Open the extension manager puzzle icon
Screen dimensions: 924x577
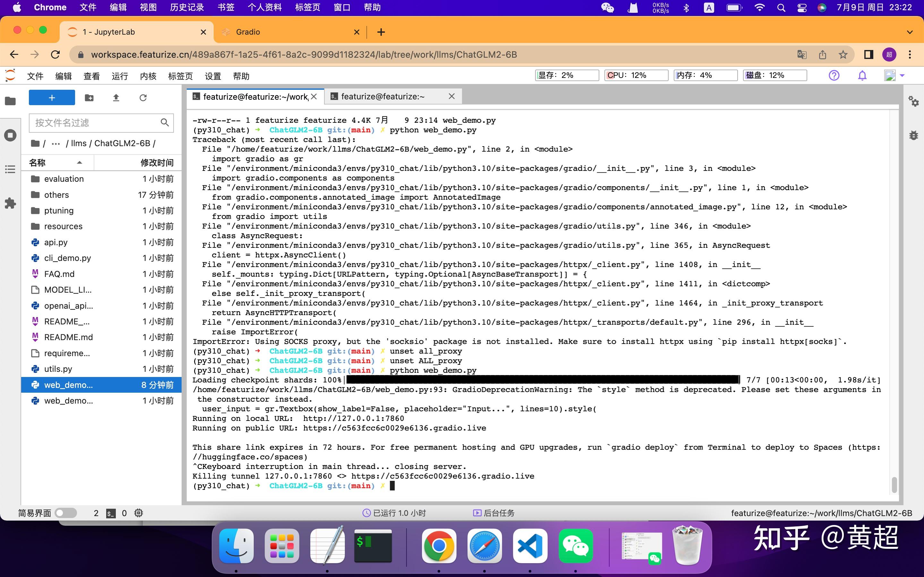(x=10, y=203)
